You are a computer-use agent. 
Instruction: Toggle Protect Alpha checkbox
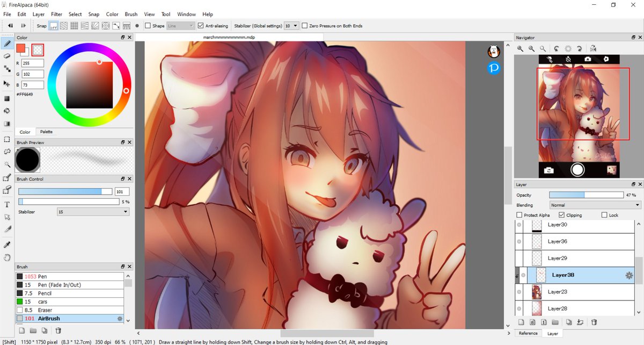click(x=519, y=215)
